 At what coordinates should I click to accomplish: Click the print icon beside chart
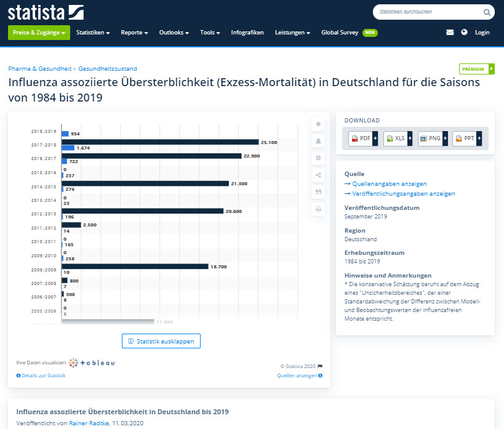(x=318, y=209)
